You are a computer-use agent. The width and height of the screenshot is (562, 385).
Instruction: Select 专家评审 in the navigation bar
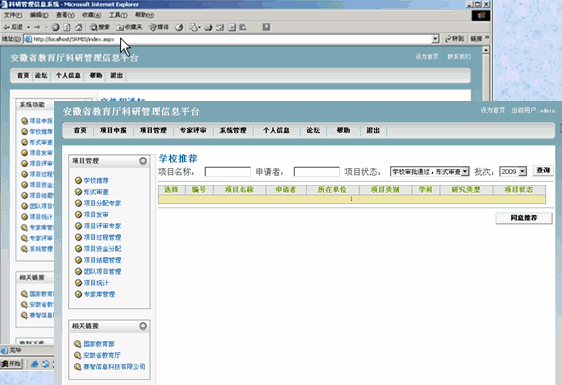coord(193,130)
